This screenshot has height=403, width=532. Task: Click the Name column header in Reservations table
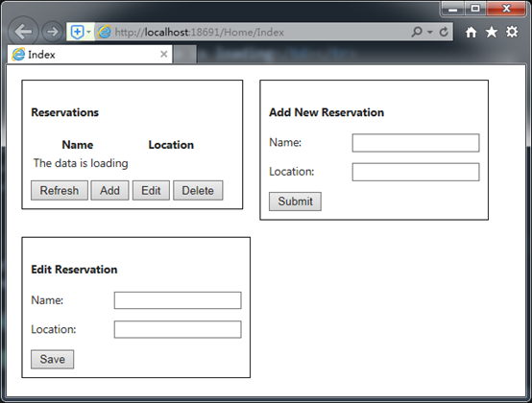coord(78,145)
